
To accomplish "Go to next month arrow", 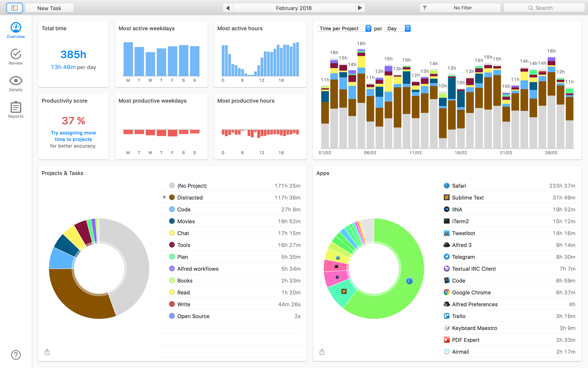I will point(360,8).
